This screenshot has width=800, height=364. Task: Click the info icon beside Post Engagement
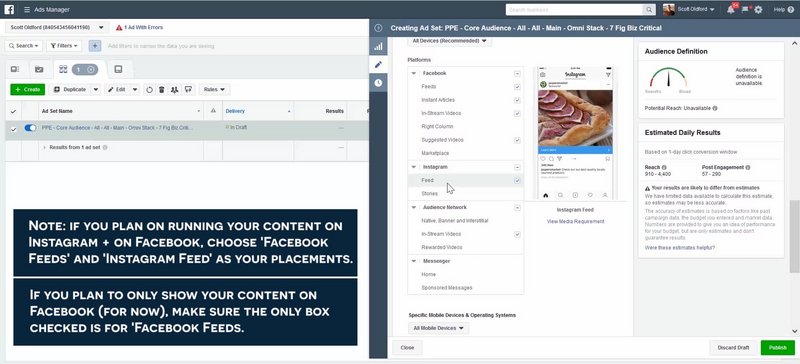[747, 167]
